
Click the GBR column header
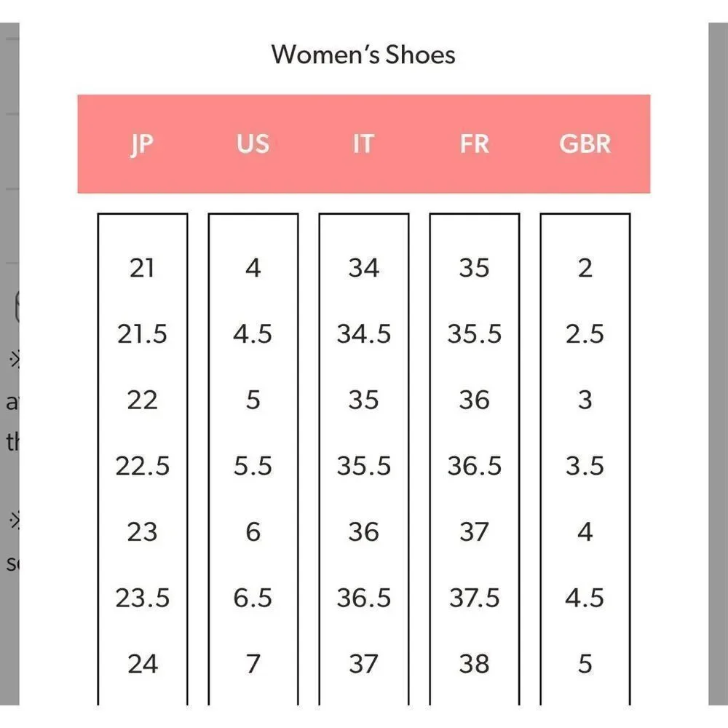point(585,143)
